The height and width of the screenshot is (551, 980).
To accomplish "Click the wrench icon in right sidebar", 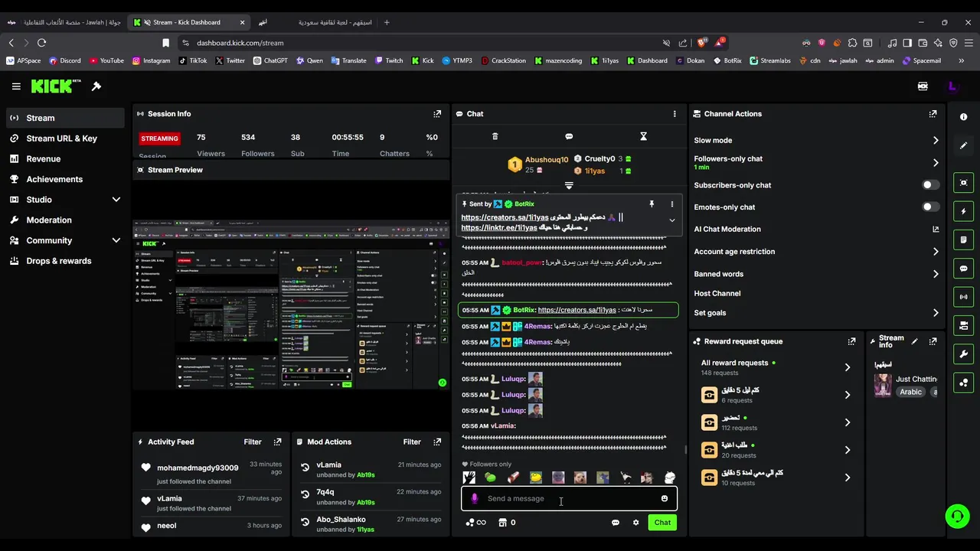I will 963,354.
